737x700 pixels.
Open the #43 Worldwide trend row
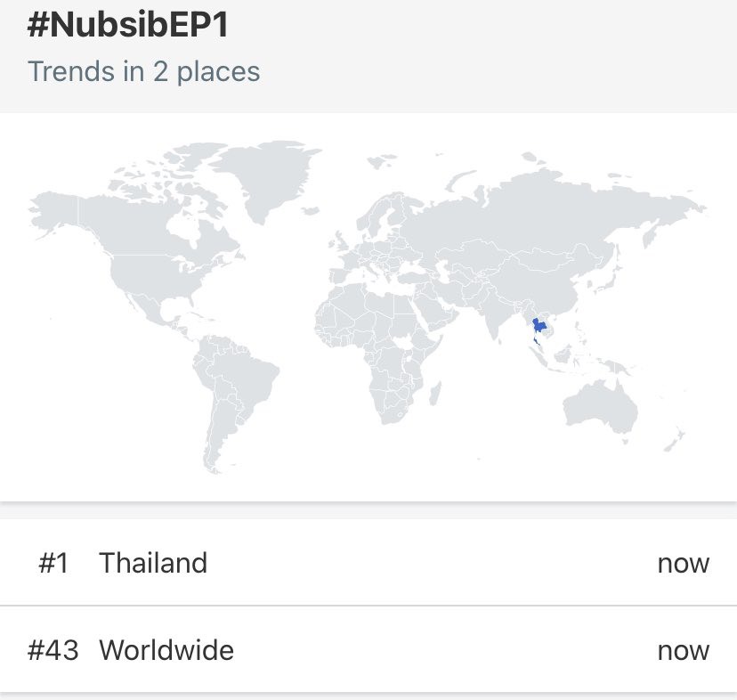click(368, 649)
